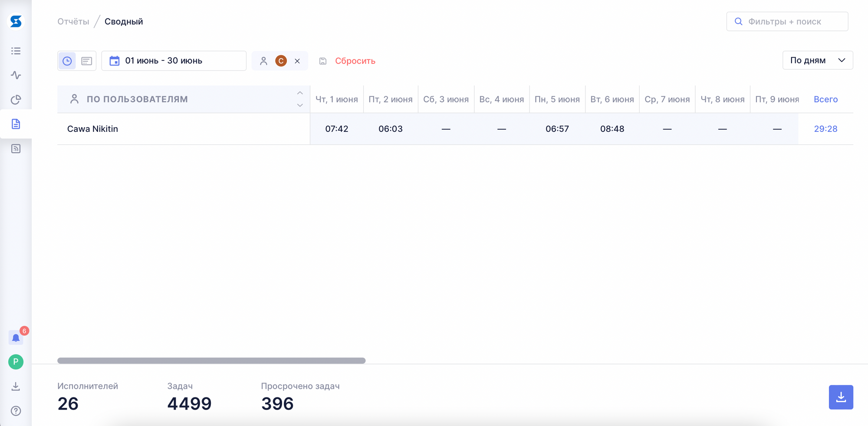Click the Пт, 2 июня column header

point(391,99)
